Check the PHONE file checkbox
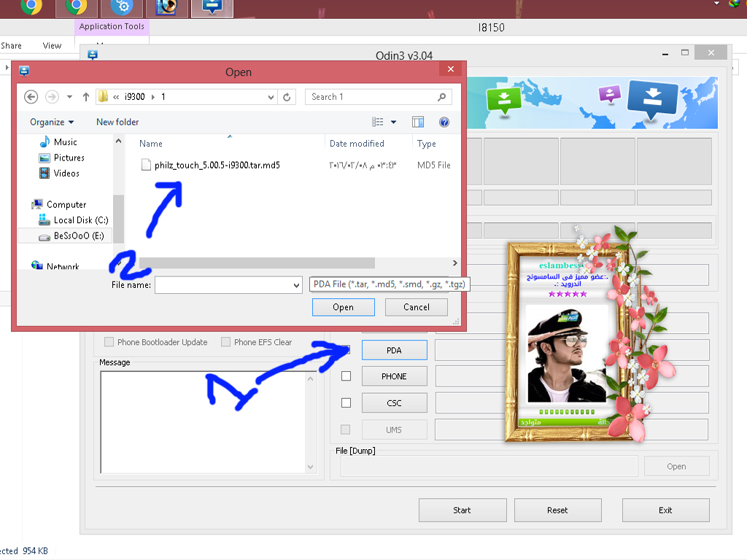Viewport: 747px width, 560px height. coord(347,376)
